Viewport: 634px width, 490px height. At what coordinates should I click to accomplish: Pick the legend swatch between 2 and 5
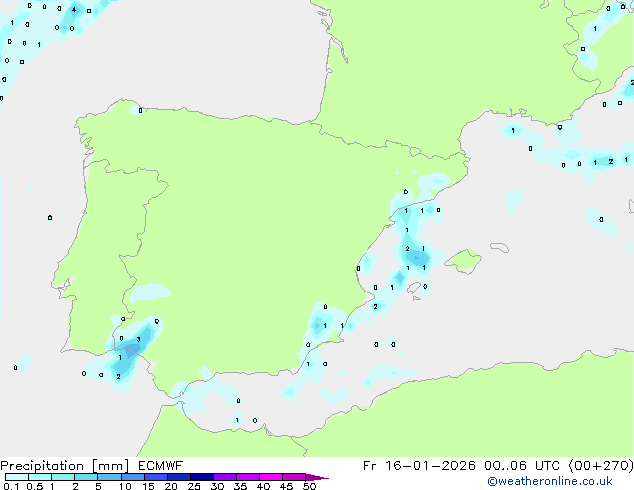point(86,477)
